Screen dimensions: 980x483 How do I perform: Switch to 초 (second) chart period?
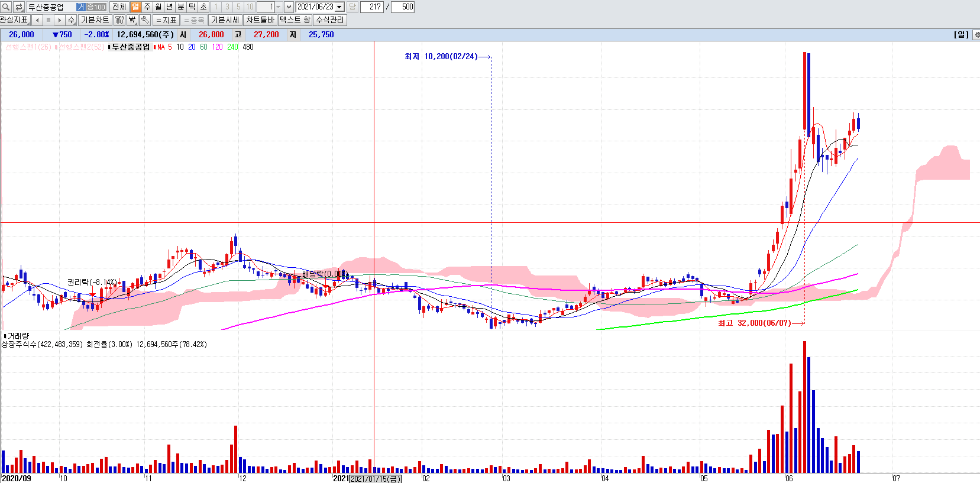click(203, 7)
